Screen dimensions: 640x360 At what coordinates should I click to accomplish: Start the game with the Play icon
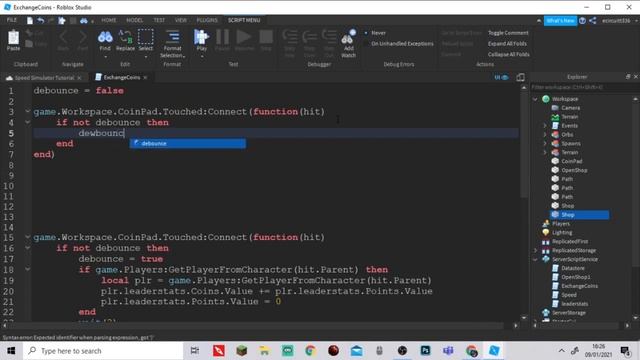201,37
